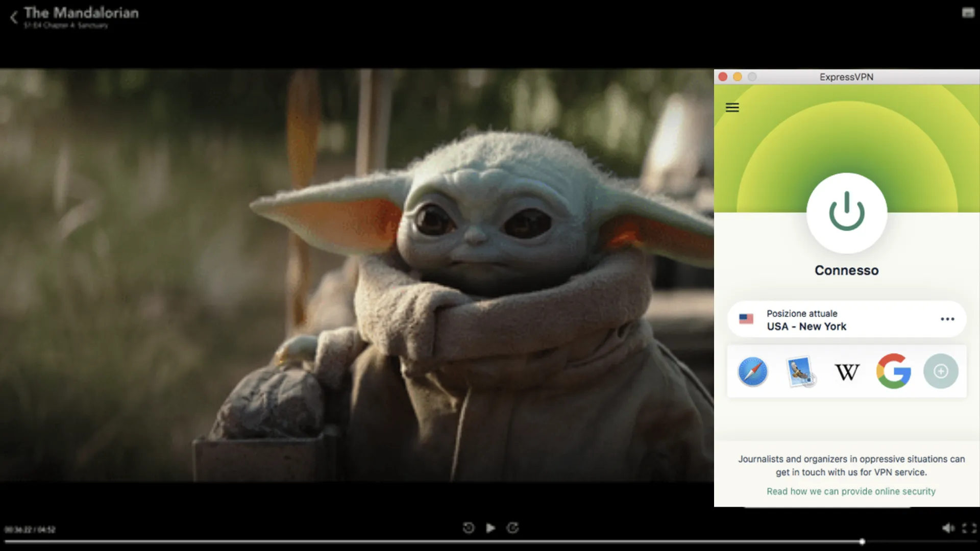980x551 pixels.
Task: Click the ExpressVPN window title bar
Action: pyautogui.click(x=847, y=77)
